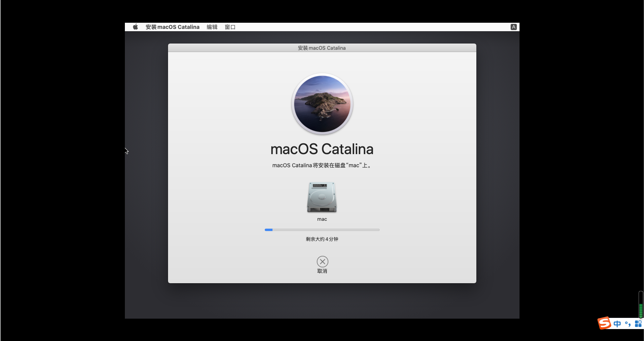Screen dimensions: 644x341
Task: Click the 取消 label
Action: (322, 271)
